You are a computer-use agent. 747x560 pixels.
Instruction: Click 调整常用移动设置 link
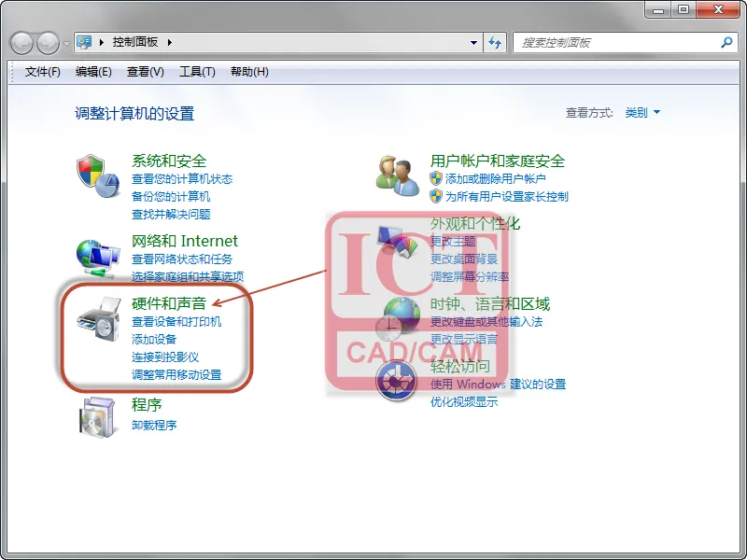[x=176, y=375]
